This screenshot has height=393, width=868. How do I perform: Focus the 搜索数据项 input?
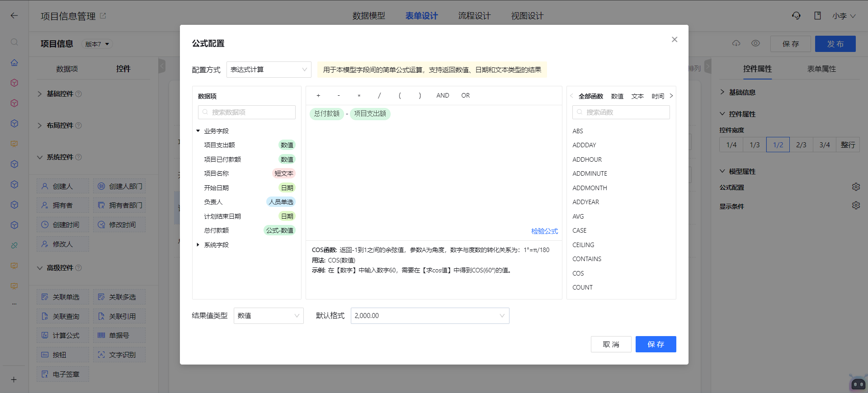pos(247,112)
